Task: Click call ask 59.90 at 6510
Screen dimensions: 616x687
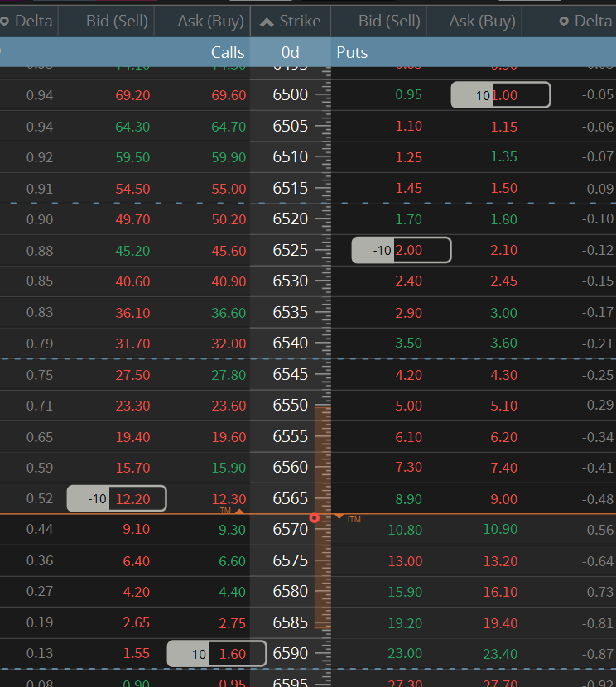Action: pos(229,157)
